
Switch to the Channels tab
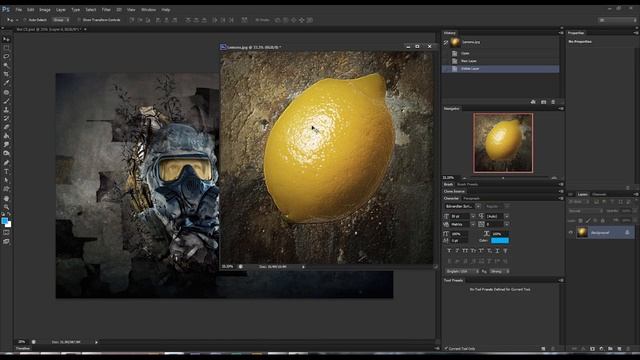click(599, 194)
